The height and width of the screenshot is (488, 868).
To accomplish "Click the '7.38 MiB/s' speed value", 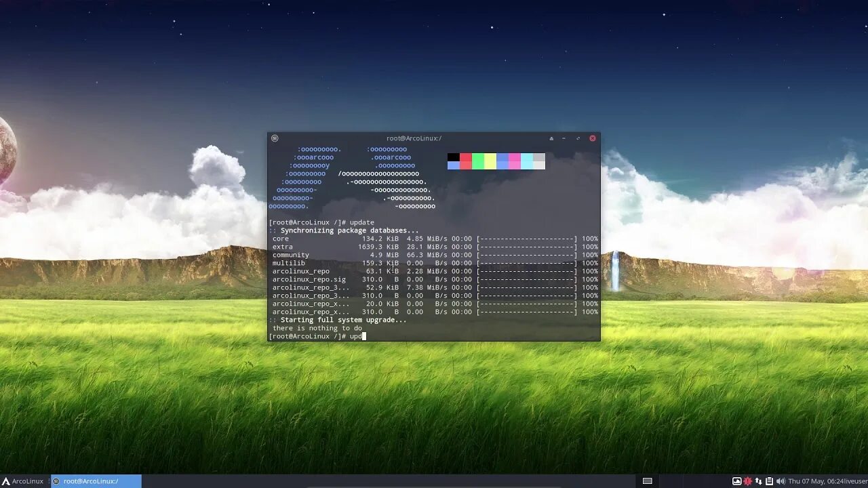I will [x=427, y=287].
